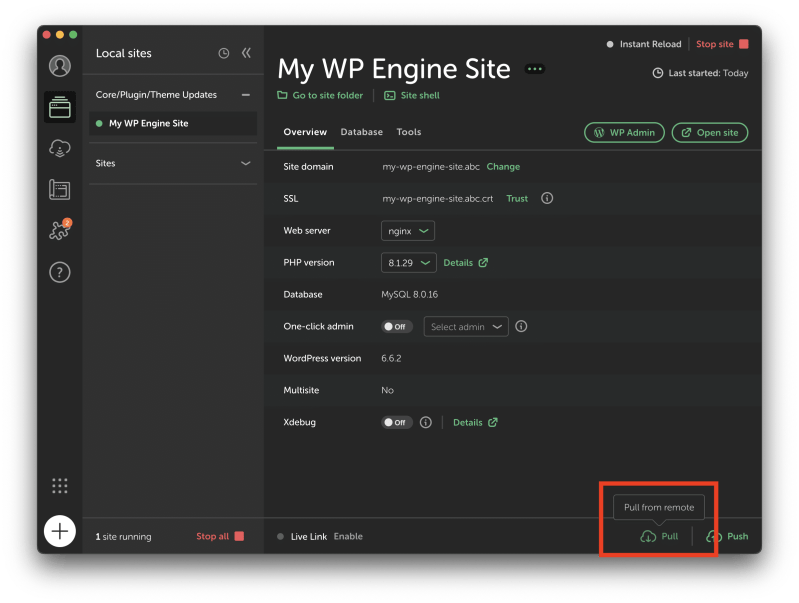The height and width of the screenshot is (603, 799).
Task: Open the grid apps icon in sidebar
Action: [x=60, y=486]
